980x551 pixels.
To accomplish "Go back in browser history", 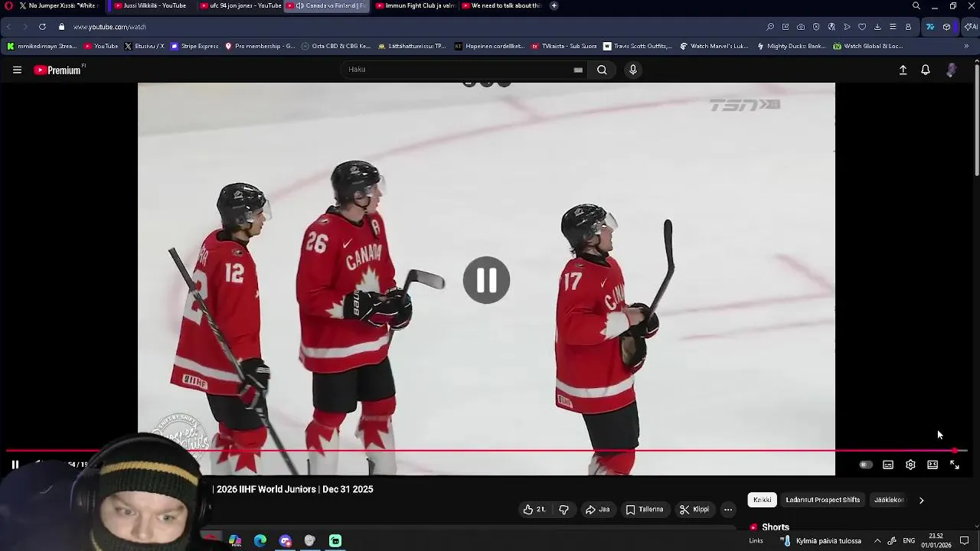I will 9,27.
